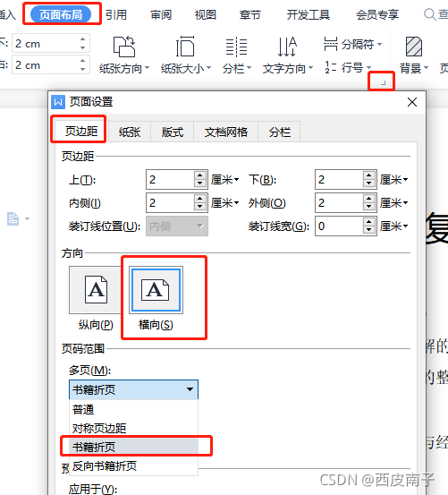Open the 背景 background tool

[x=414, y=55]
